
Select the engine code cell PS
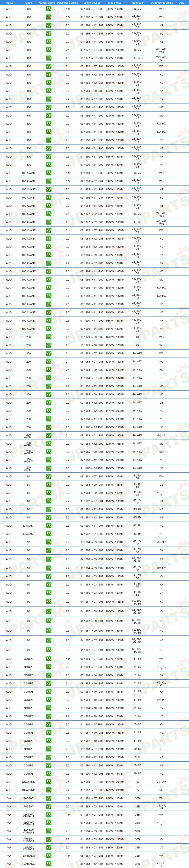point(161,559)
